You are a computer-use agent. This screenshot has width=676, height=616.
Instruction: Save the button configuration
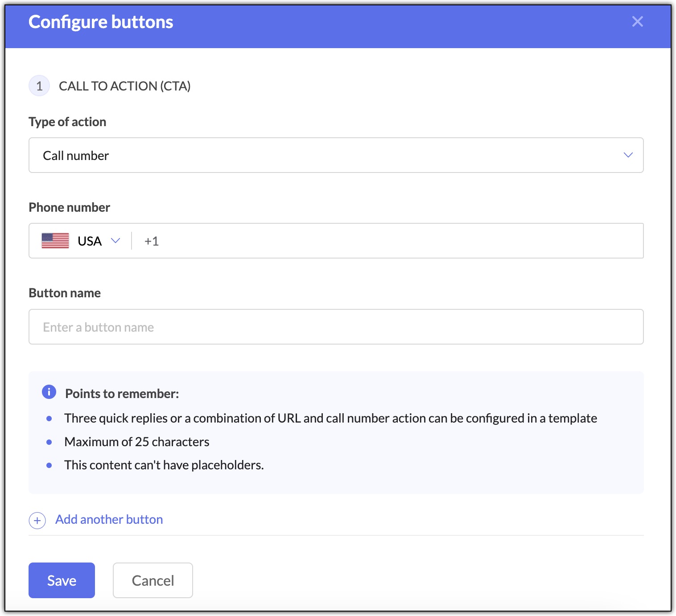(62, 580)
